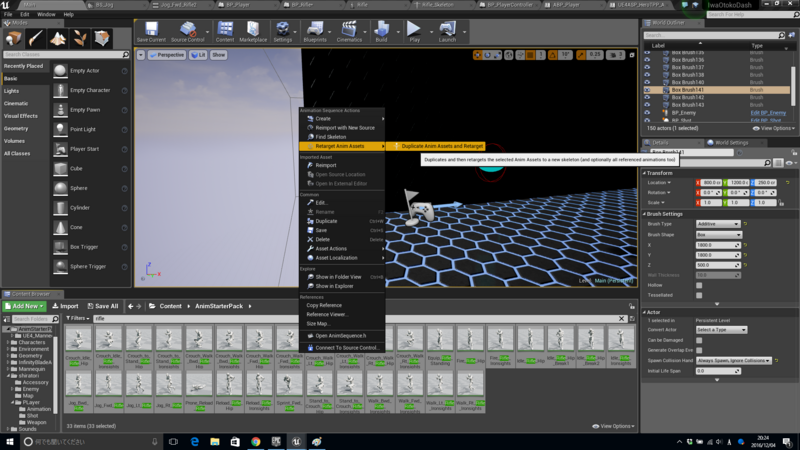Open the Content toolbar button
This screenshot has width=800, height=450.
point(224,32)
